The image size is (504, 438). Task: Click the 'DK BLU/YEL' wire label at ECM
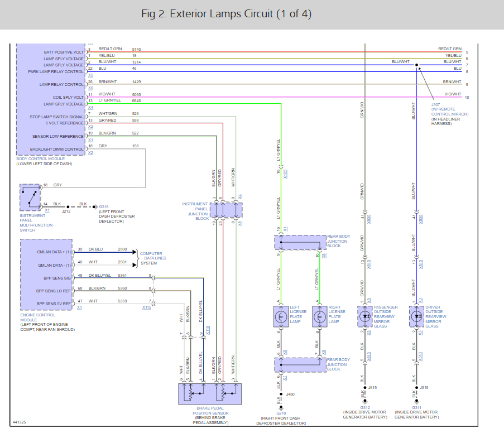click(100, 276)
